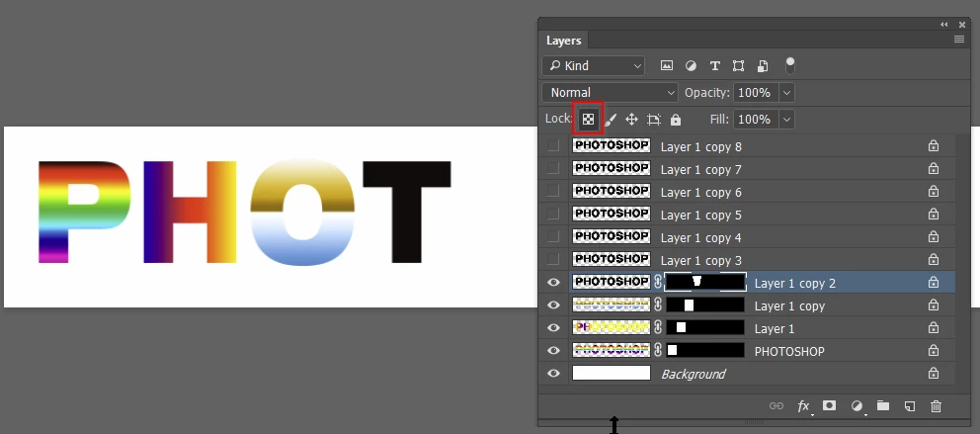Image resolution: width=980 pixels, height=434 pixels.
Task: Toggle the smart object filter icon
Action: point(763,65)
